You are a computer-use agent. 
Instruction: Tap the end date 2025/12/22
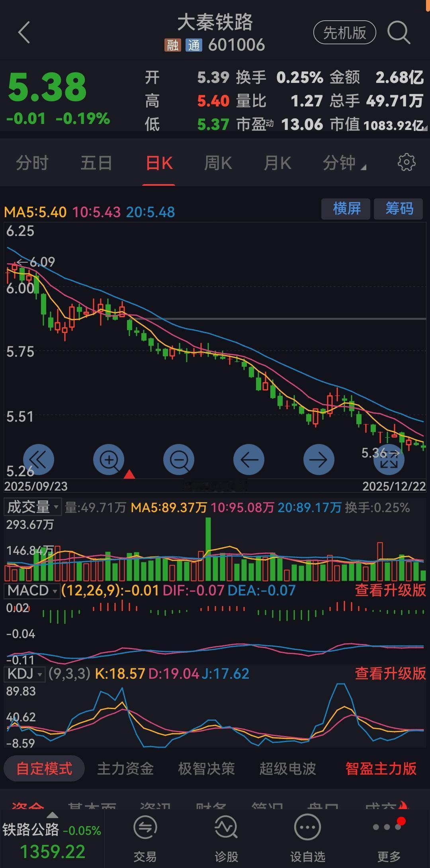[x=394, y=486]
